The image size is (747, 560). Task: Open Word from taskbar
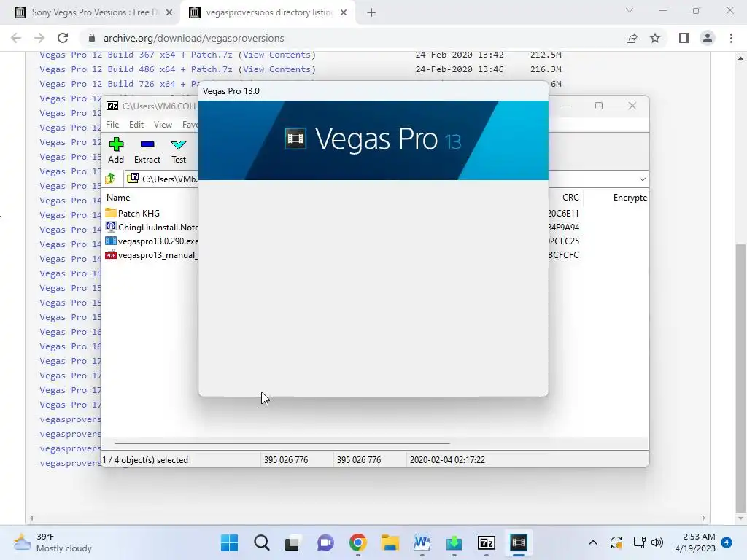click(422, 542)
